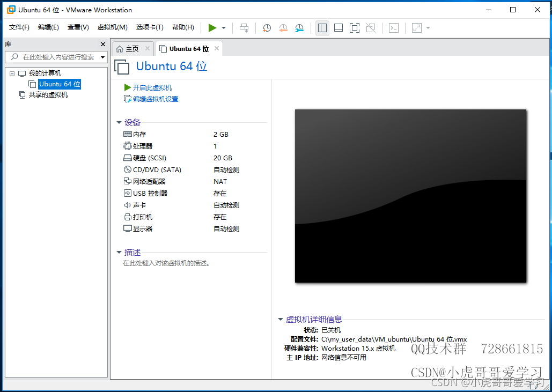Open the 帮助(H) menu
552x392 pixels.
tap(183, 27)
